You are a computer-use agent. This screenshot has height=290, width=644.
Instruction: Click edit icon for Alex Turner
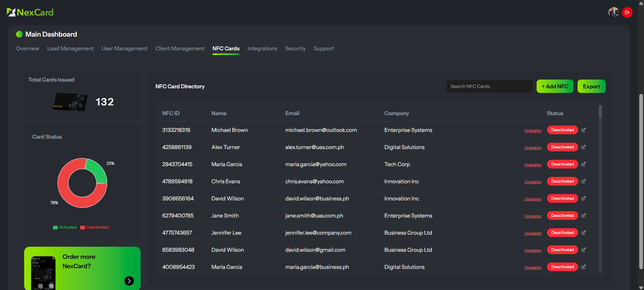[584, 147]
